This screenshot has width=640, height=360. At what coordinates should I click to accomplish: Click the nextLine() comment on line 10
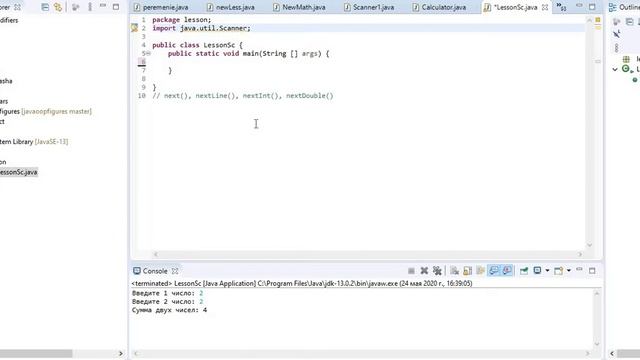coord(216,96)
